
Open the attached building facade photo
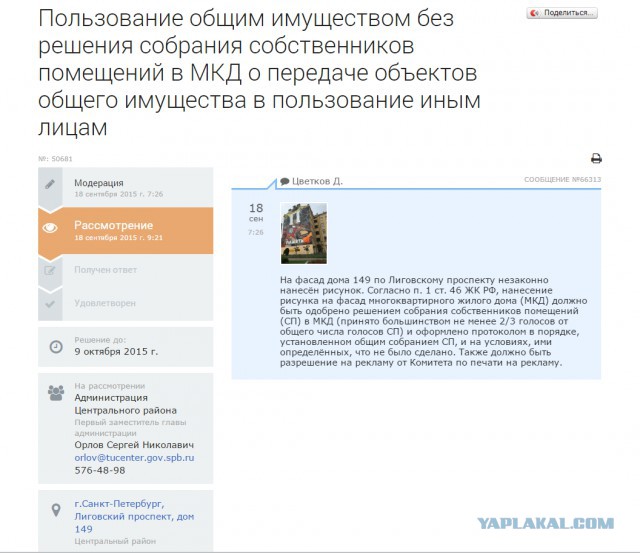pyautogui.click(x=304, y=233)
